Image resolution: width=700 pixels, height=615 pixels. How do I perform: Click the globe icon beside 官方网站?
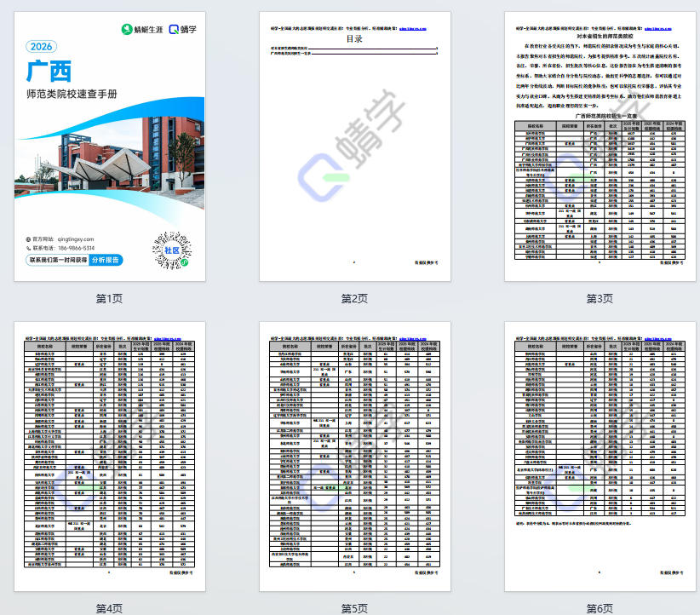click(x=30, y=239)
